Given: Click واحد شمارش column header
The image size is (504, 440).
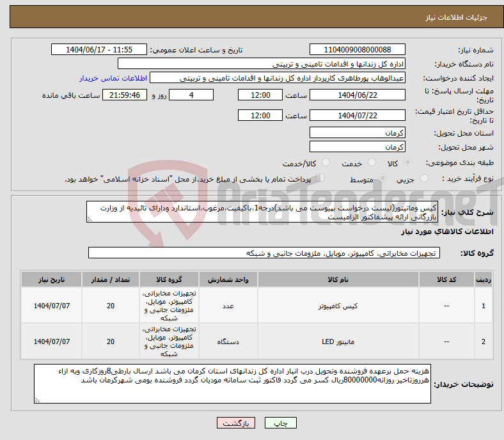Looking at the screenshot, I should 228,279.
